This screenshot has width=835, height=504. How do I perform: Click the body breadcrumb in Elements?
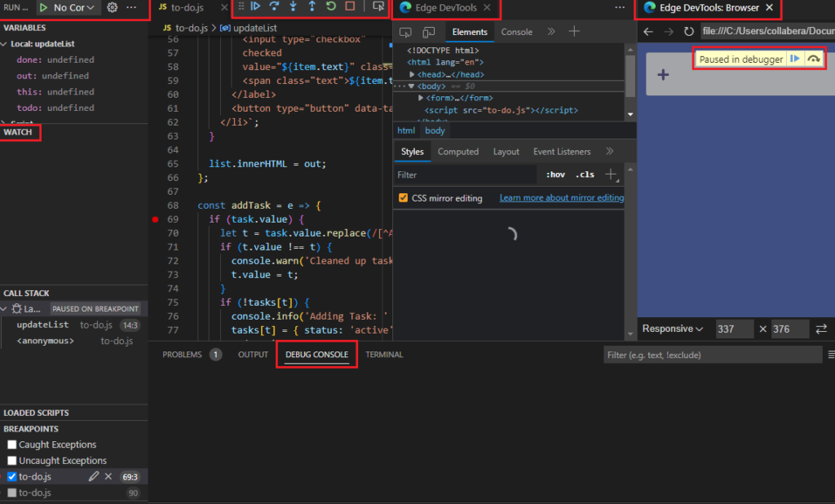click(435, 130)
